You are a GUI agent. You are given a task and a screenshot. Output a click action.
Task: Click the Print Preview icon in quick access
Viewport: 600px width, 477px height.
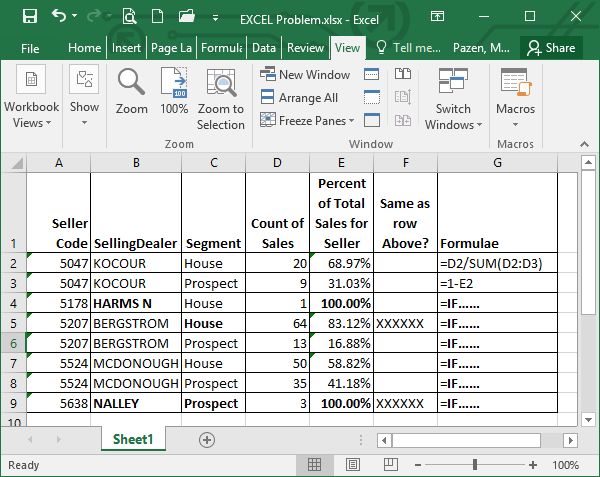coord(129,16)
